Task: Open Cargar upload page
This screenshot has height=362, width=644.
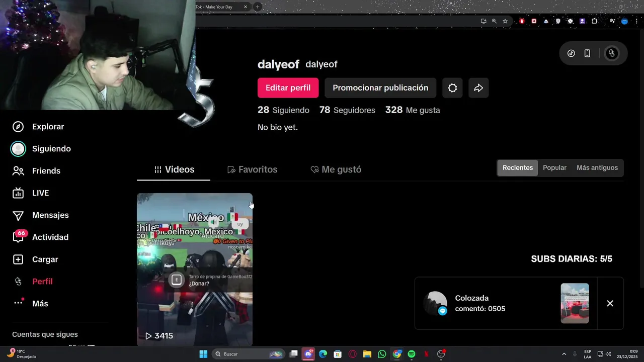Action: [x=35, y=259]
